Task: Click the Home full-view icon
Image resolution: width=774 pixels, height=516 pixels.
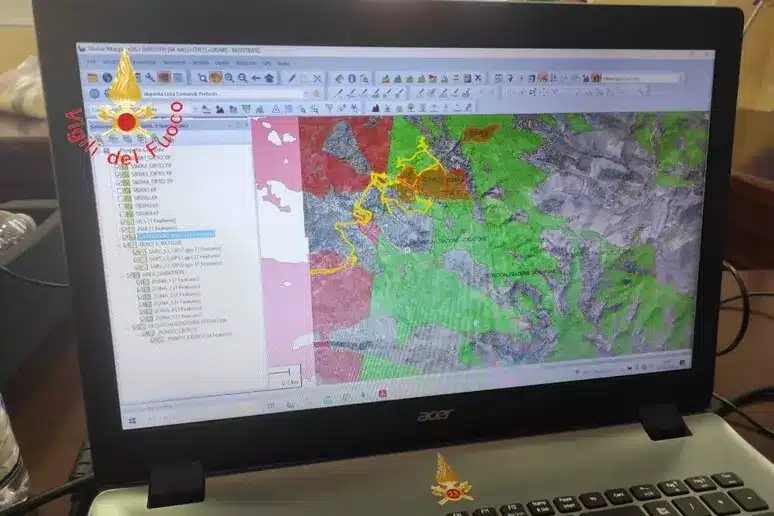Action: [x=269, y=77]
